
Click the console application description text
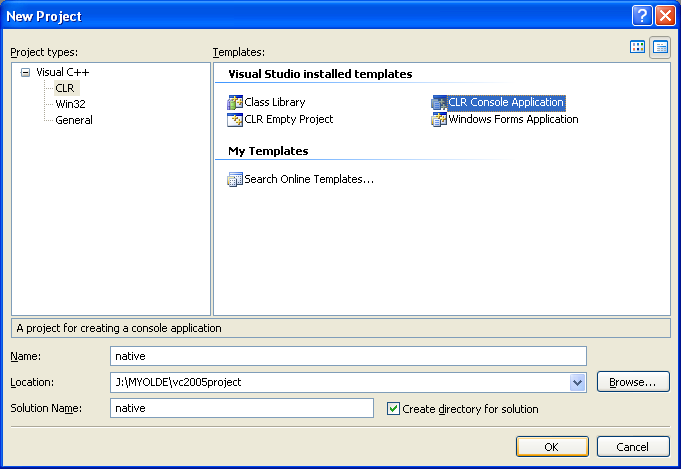[x=119, y=328]
